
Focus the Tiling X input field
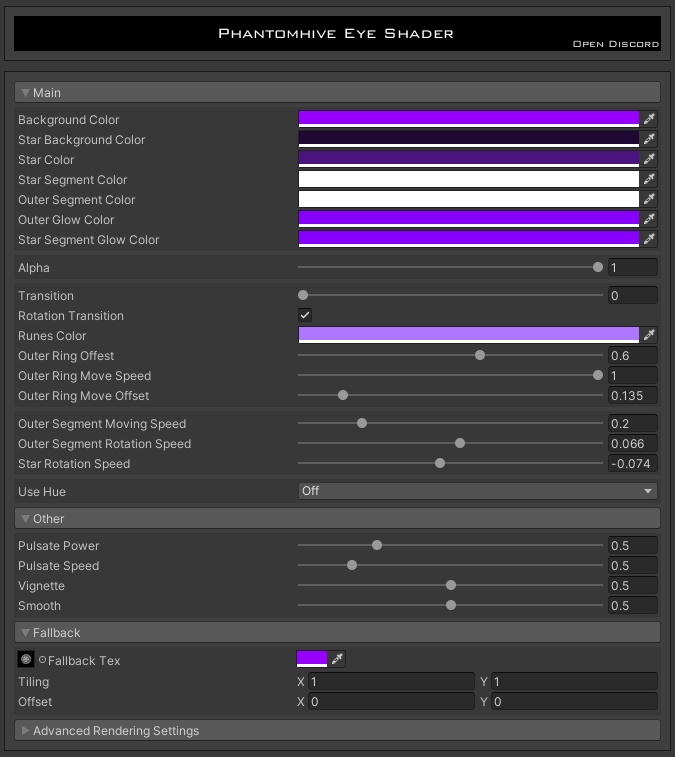point(391,681)
